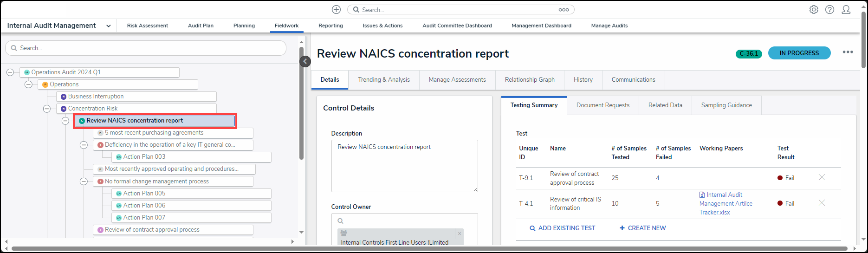Screen dimensions: 868x253
Task: Remove test T-9.1 with X icon
Action: pyautogui.click(x=822, y=177)
